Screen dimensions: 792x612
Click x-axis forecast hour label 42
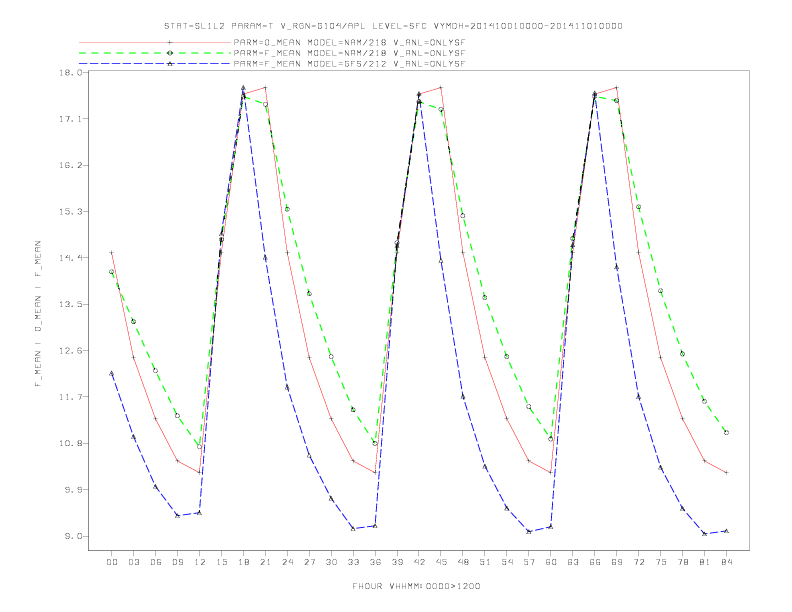pyautogui.click(x=419, y=562)
